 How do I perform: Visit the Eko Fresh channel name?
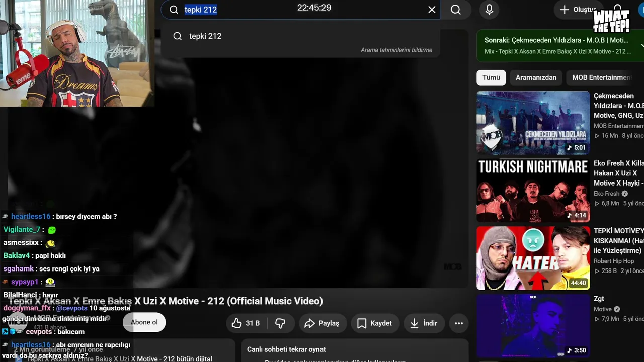[x=607, y=194]
